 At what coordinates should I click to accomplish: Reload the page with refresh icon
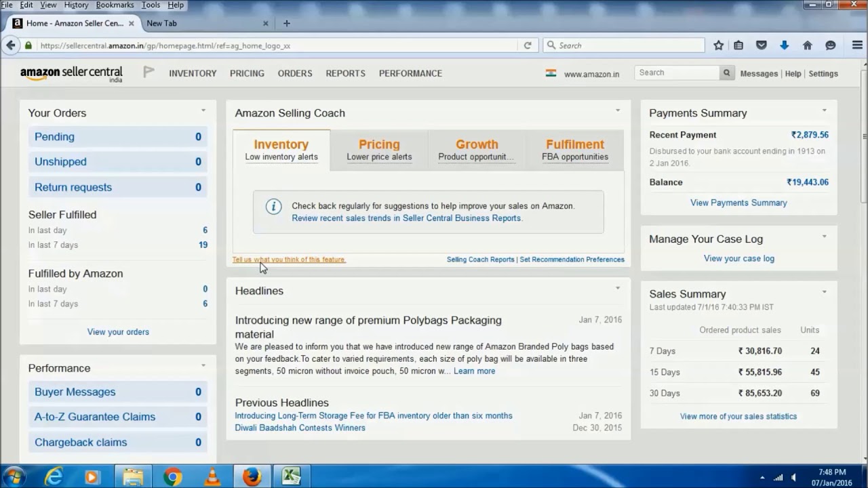coord(528,45)
